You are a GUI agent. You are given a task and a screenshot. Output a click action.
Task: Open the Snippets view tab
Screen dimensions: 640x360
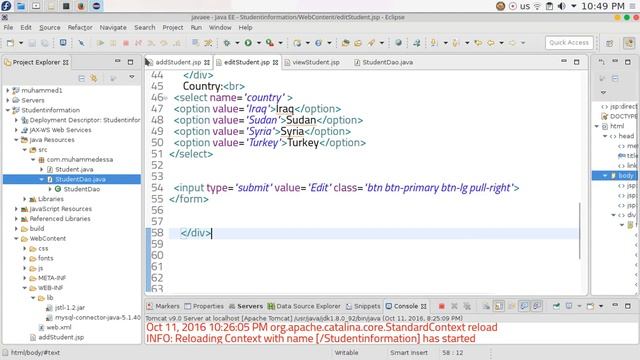tap(363, 306)
